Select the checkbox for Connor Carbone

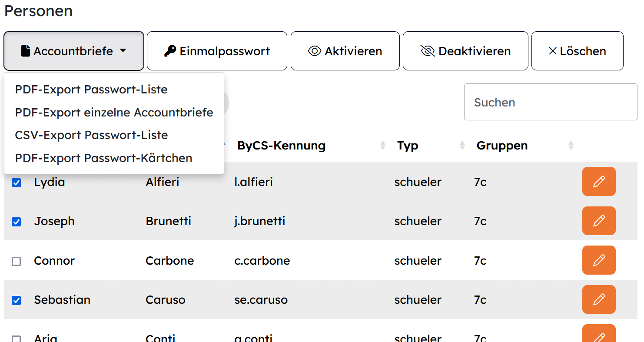[16, 261]
